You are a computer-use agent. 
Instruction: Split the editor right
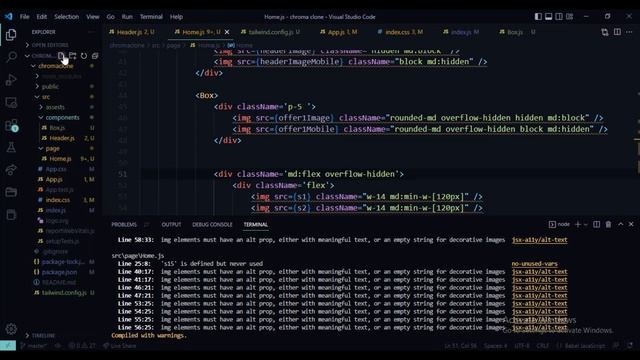tap(617, 32)
